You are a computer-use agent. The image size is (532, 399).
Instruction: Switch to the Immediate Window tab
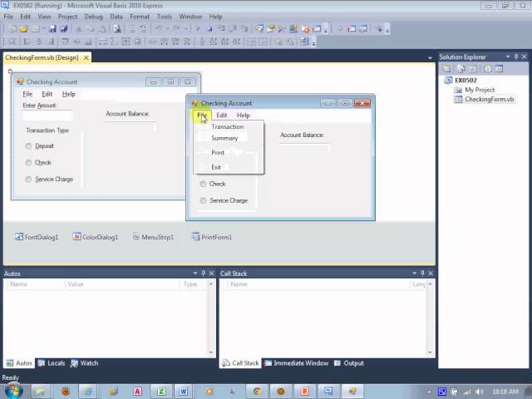297,362
